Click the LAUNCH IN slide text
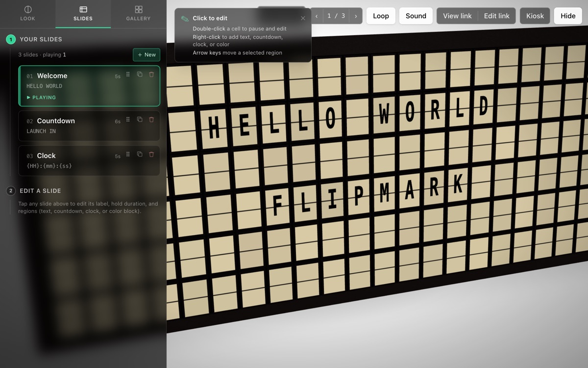This screenshot has height=368, width=588. pyautogui.click(x=41, y=131)
